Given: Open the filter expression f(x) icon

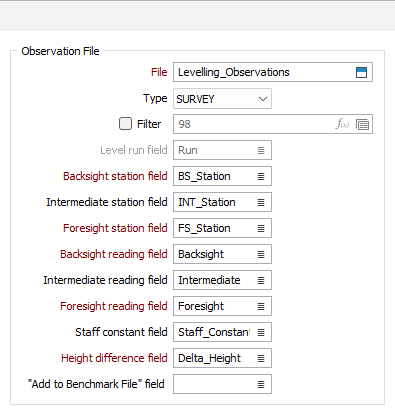Looking at the screenshot, I should [342, 124].
